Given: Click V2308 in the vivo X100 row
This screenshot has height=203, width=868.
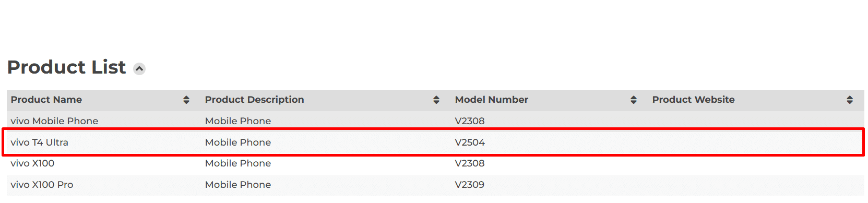Looking at the screenshot, I should (470, 163).
